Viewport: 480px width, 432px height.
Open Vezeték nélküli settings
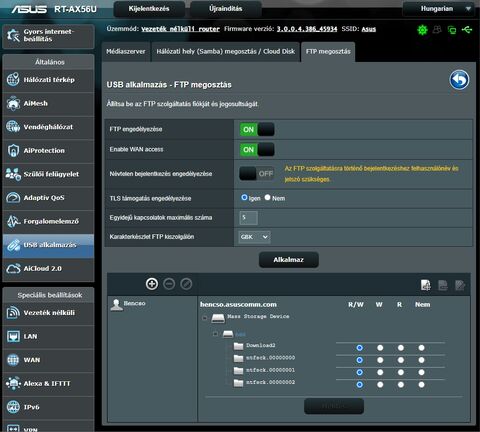48,313
